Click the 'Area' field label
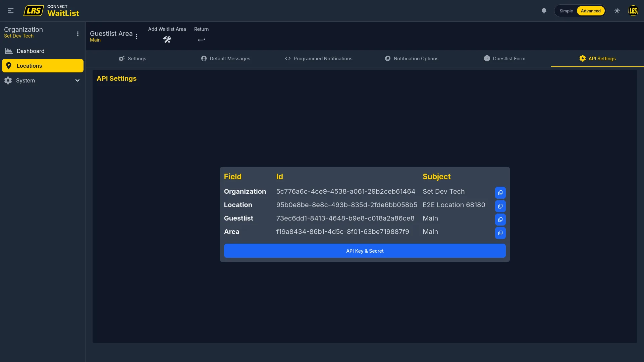 [232, 232]
